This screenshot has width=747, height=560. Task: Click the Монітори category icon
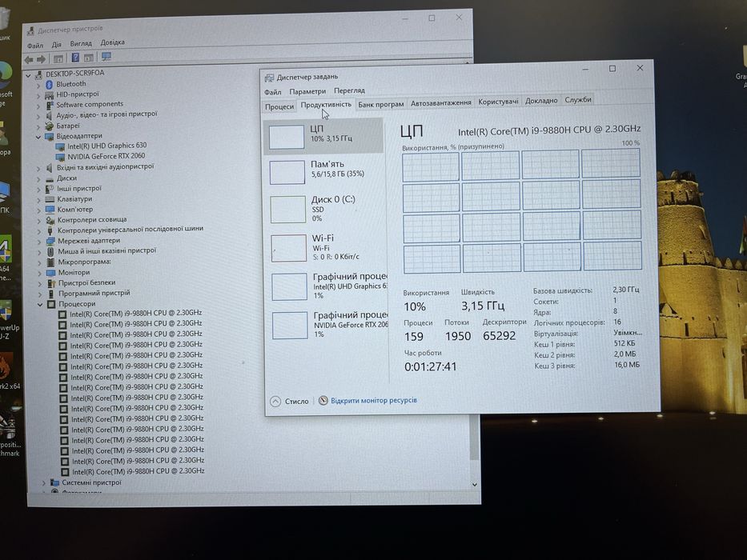(x=50, y=273)
